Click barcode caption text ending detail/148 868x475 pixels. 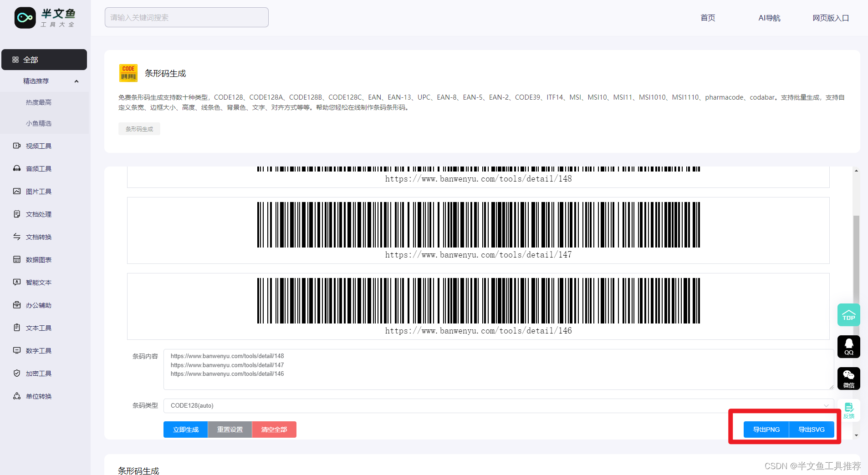[479, 179]
